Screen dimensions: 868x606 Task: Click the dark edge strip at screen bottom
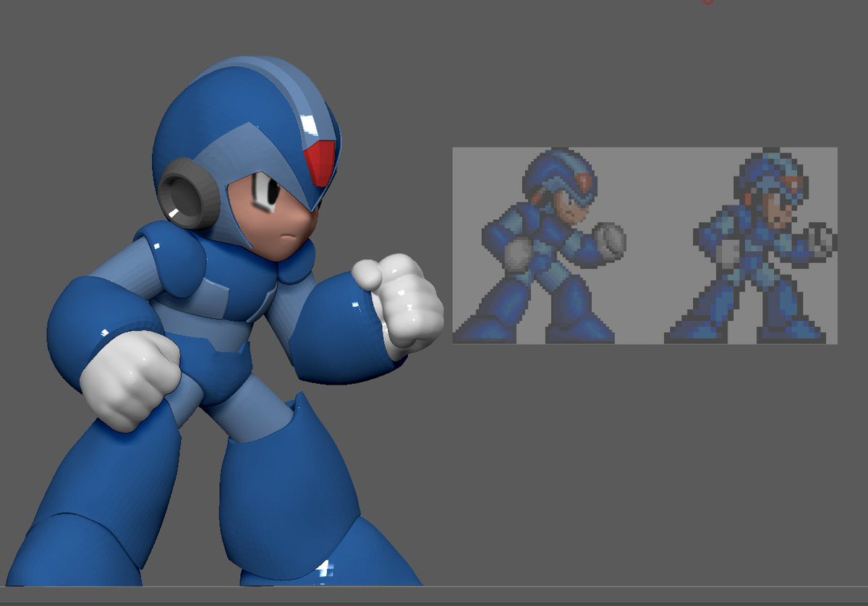434,603
